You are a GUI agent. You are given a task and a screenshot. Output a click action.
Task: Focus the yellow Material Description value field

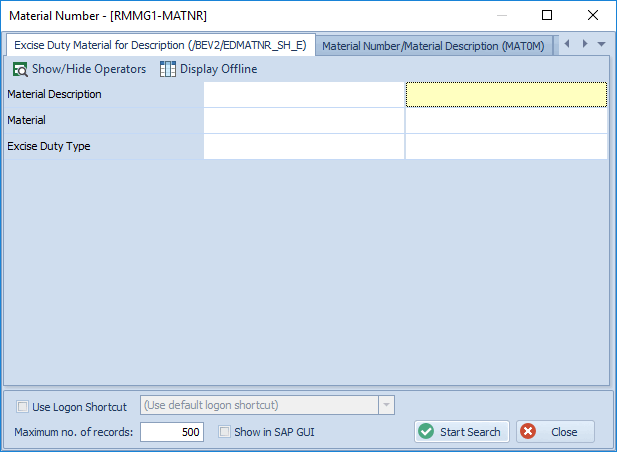click(x=506, y=94)
